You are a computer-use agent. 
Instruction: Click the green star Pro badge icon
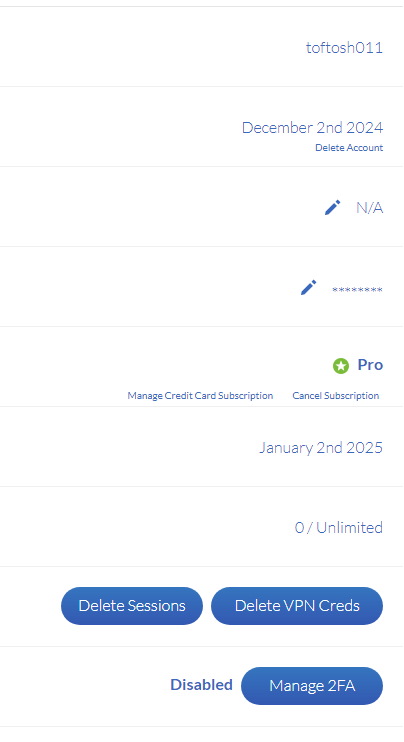coord(341,366)
